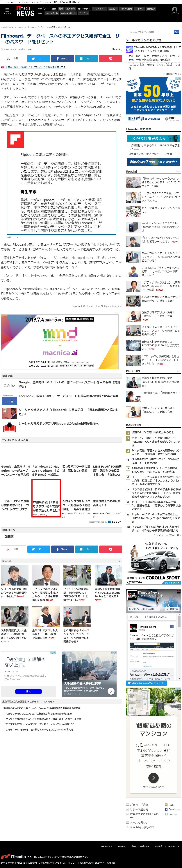
Task: Click the Hatena B! bookmark button under headline
Action: [86, 58]
